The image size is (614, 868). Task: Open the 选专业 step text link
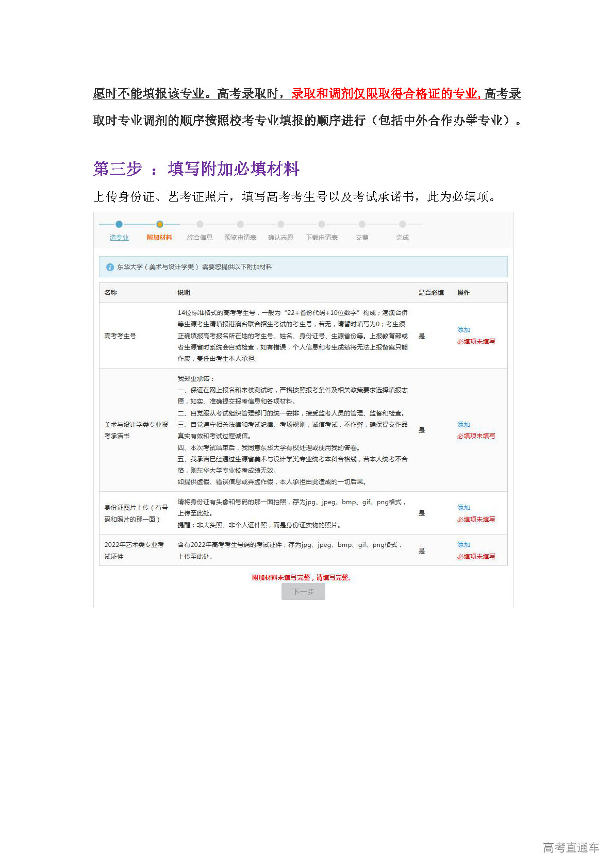tap(119, 238)
